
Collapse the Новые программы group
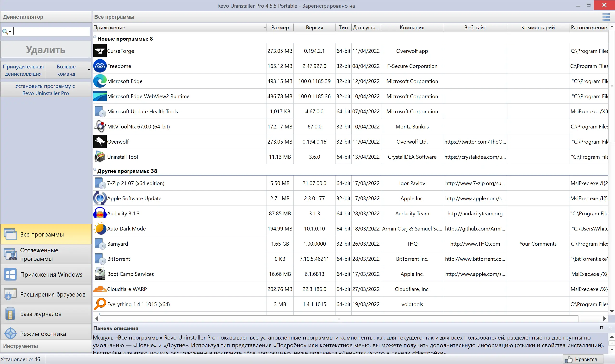(95, 37)
